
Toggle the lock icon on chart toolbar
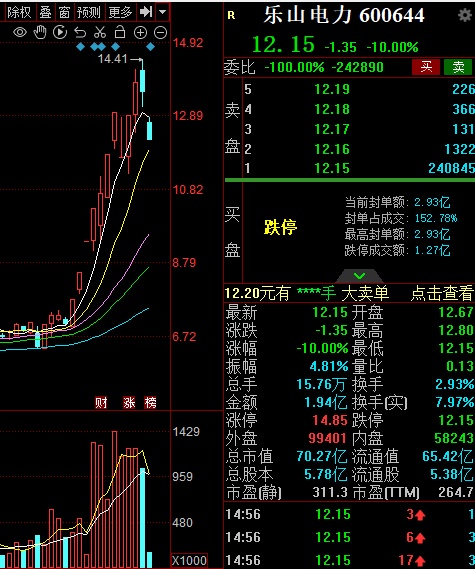pos(120,32)
